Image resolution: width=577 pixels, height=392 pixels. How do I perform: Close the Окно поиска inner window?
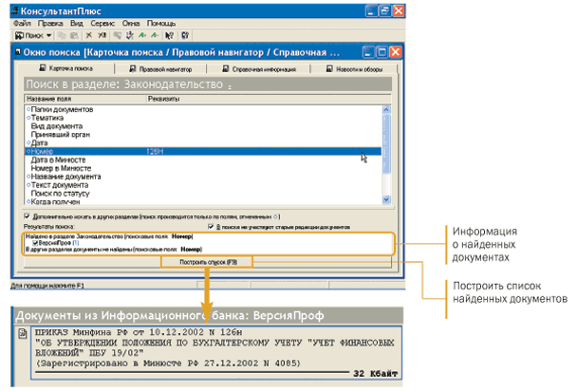point(395,52)
